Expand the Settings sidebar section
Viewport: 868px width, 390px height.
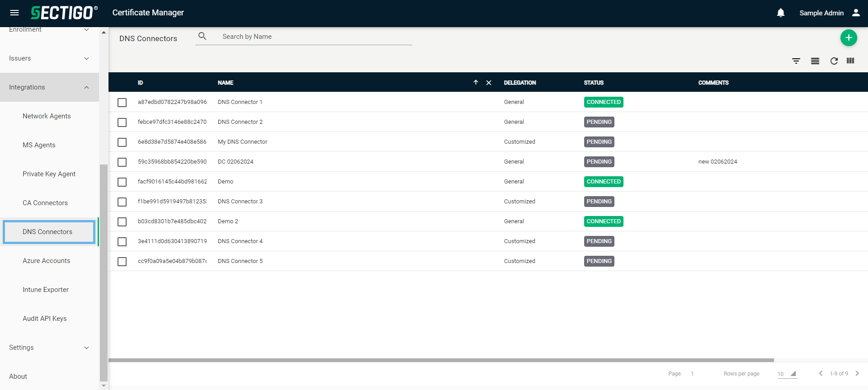(49, 348)
